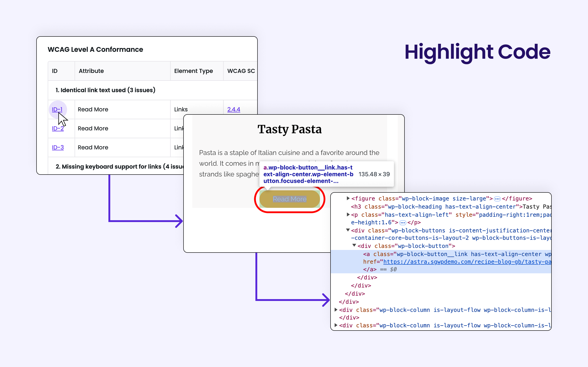Screen dimensions: 588x367
Task: Click the Read More button on Tasty Pasta page
Action: [289, 199]
